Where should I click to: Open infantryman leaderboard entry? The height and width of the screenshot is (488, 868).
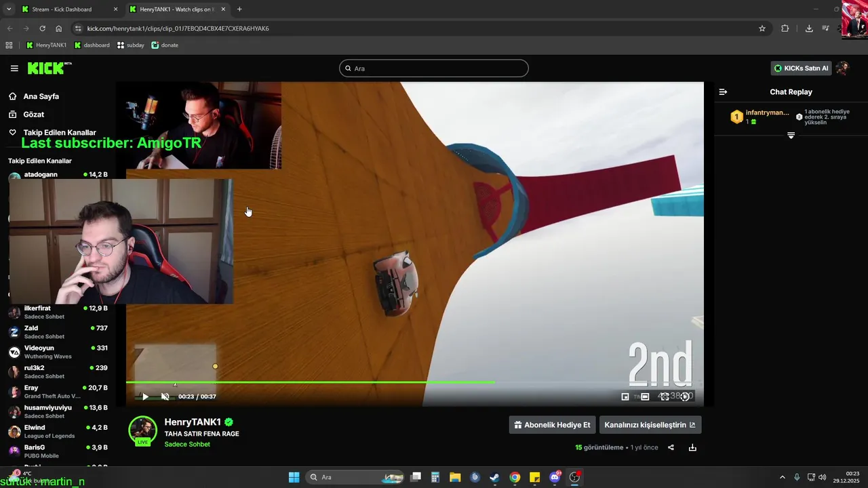coord(759,117)
